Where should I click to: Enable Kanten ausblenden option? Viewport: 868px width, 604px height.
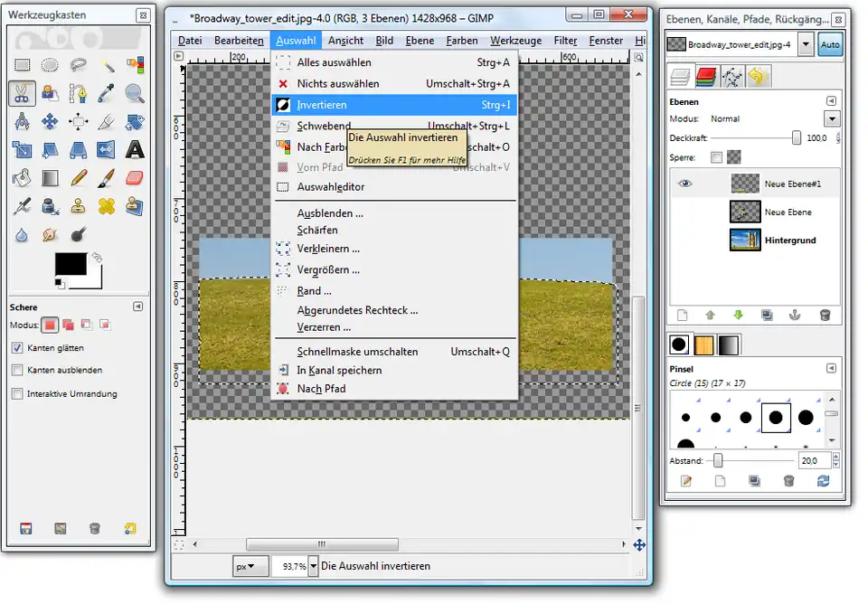point(17,371)
